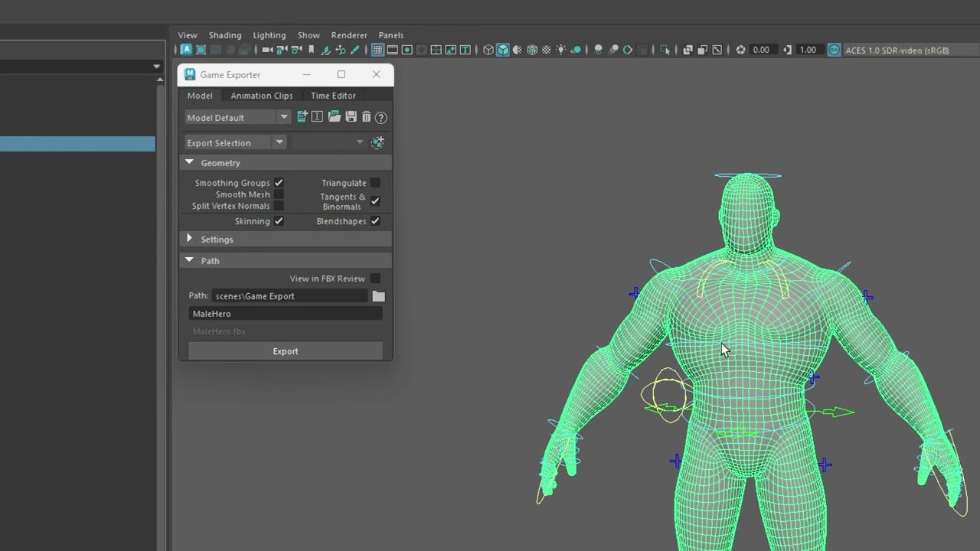
Task: Toggle the resolution gate icon
Action: [x=407, y=50]
